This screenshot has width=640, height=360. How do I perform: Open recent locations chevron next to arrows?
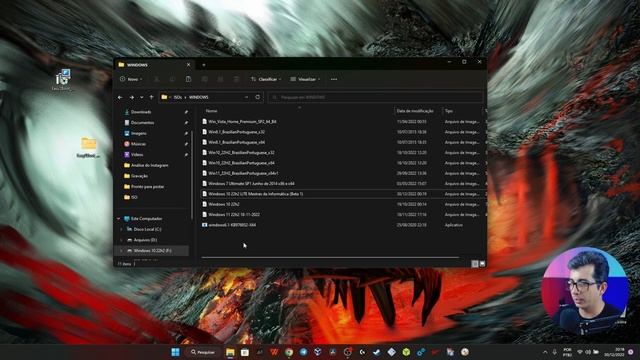142,97
